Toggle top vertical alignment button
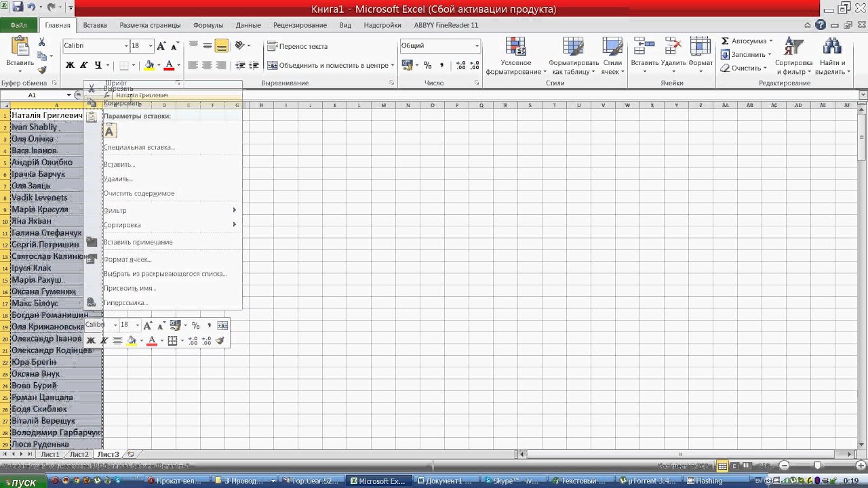868x488 pixels. coord(193,46)
